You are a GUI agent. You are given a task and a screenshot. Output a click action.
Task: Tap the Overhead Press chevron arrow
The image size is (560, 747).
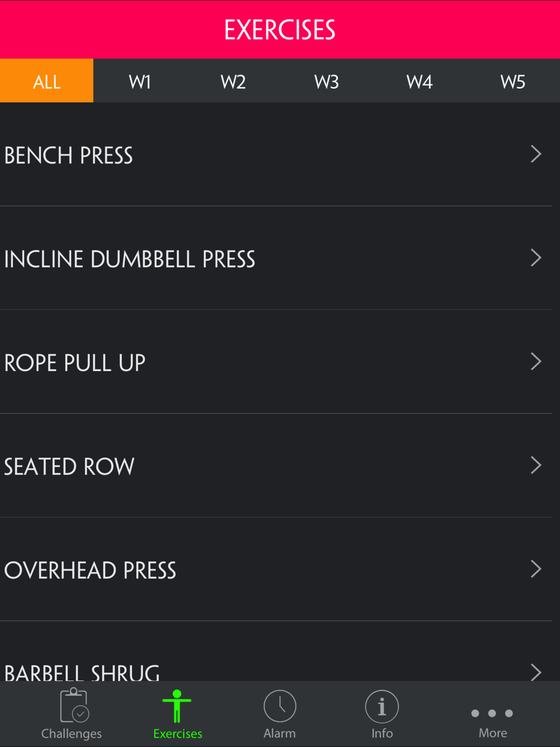coord(536,569)
